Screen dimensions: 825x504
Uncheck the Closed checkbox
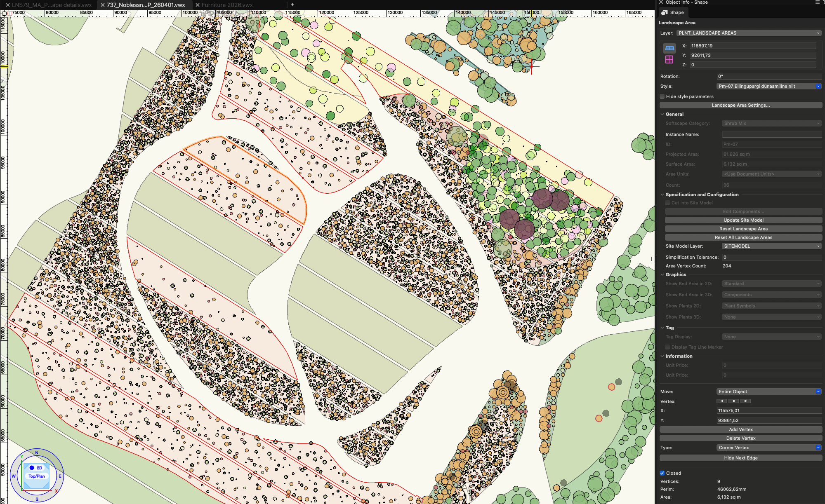point(662,473)
